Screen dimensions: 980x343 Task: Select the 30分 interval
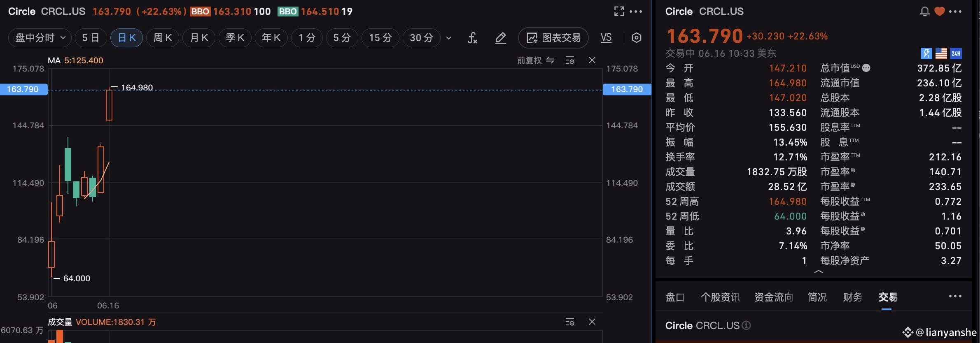(421, 38)
